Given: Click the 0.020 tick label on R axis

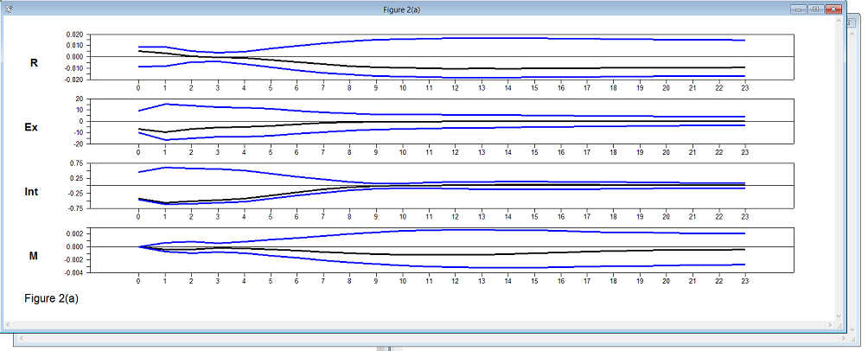Looking at the screenshot, I should point(74,35).
